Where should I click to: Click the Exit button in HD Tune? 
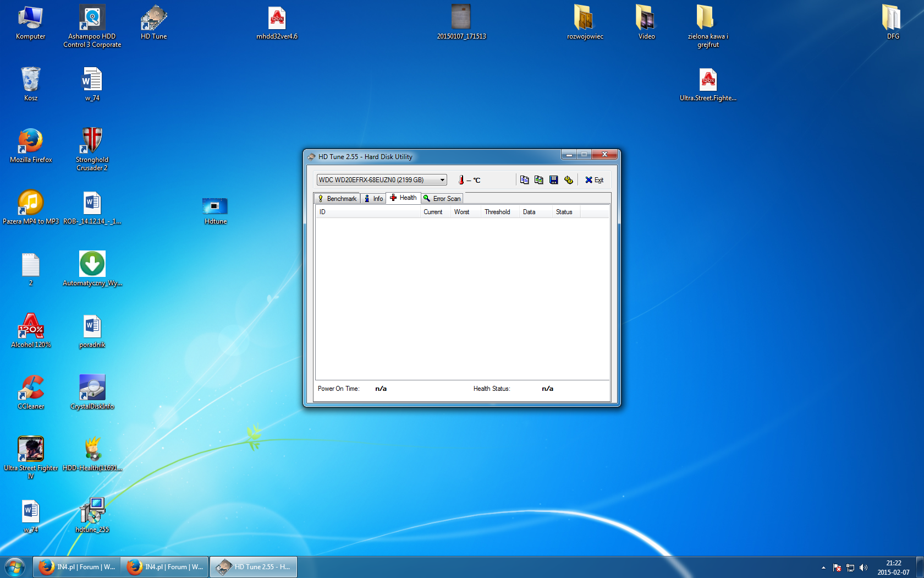point(594,180)
